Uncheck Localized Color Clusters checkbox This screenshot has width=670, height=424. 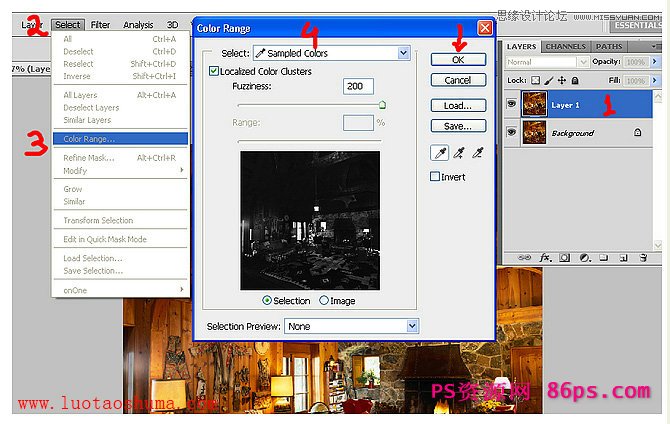(214, 71)
